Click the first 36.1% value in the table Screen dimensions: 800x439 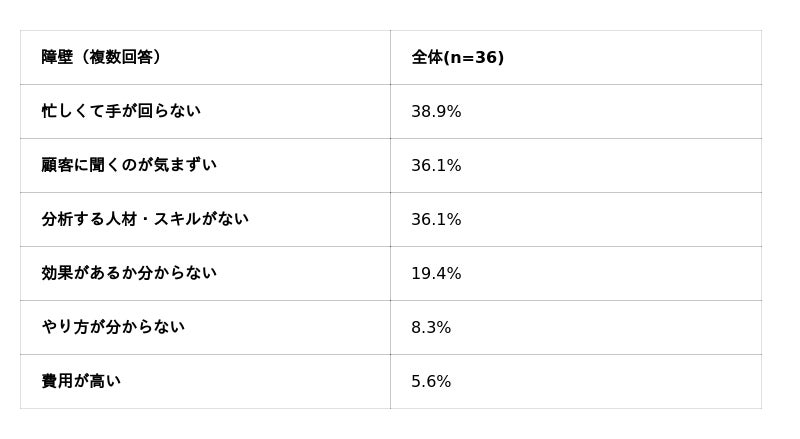436,165
